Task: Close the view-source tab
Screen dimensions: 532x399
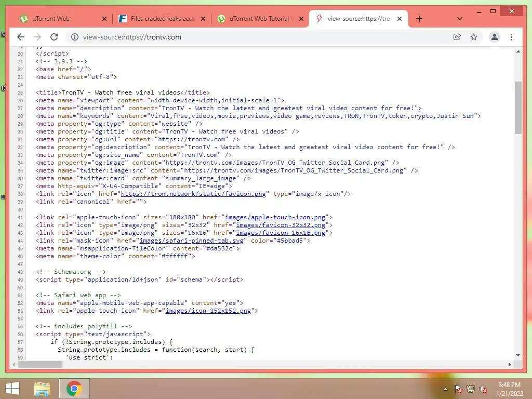Action: click(x=400, y=19)
